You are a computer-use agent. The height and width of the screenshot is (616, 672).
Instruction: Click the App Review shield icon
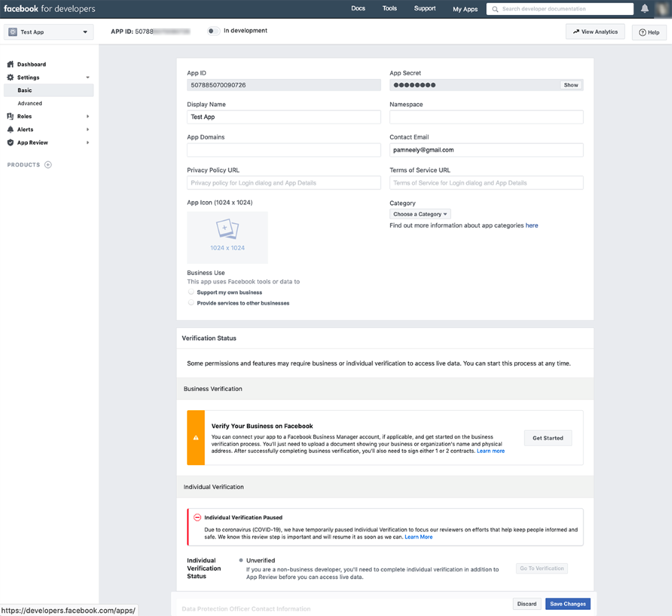[x=11, y=142]
